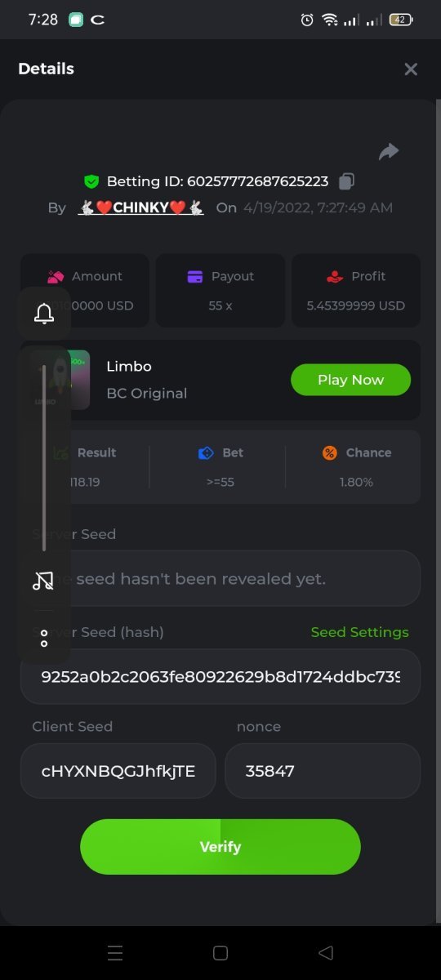Copy the Betting ID with copy icon
The image size is (441, 980).
(x=346, y=181)
